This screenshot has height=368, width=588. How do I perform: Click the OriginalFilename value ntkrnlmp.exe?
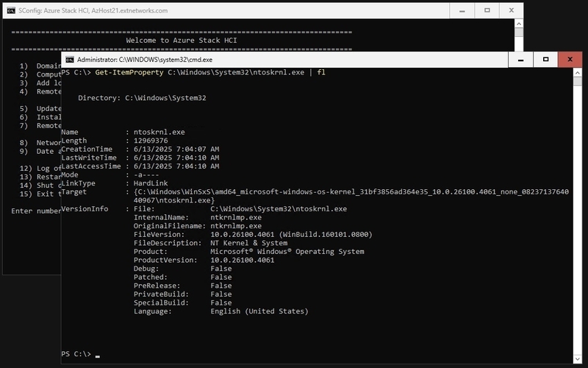[x=236, y=226]
